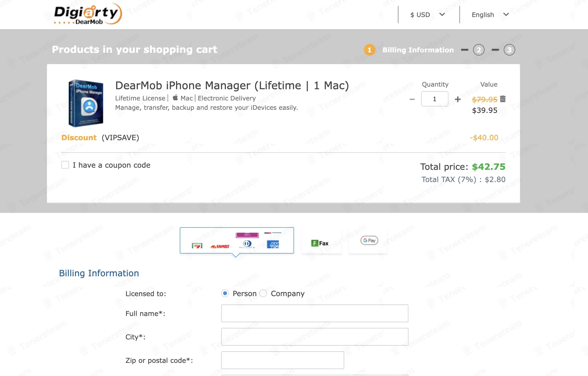Select the Fax payment tab
This screenshot has height=376, width=588.
click(321, 241)
